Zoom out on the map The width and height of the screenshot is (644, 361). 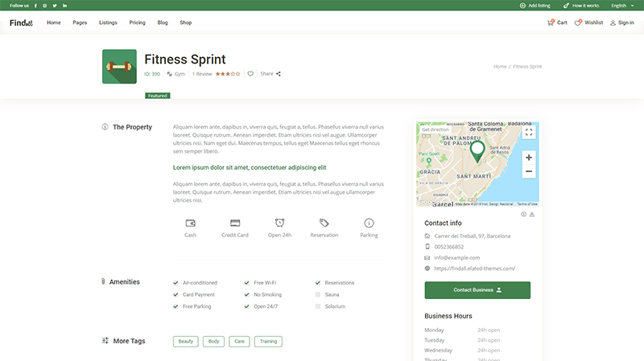point(528,172)
